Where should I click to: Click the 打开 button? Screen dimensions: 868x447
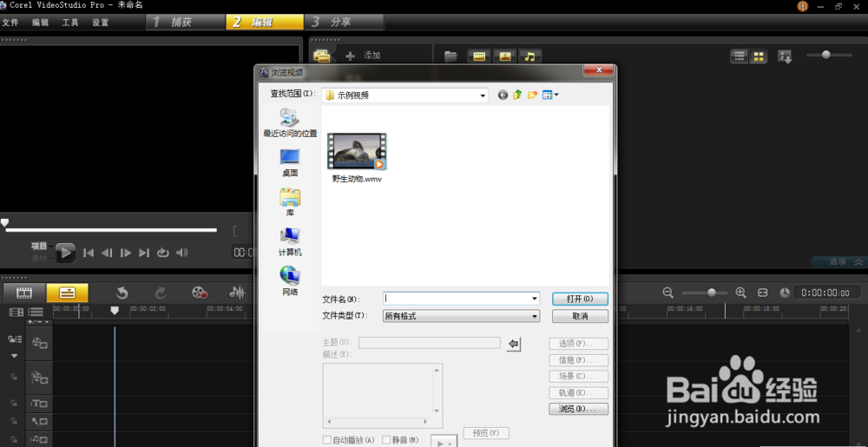580,299
